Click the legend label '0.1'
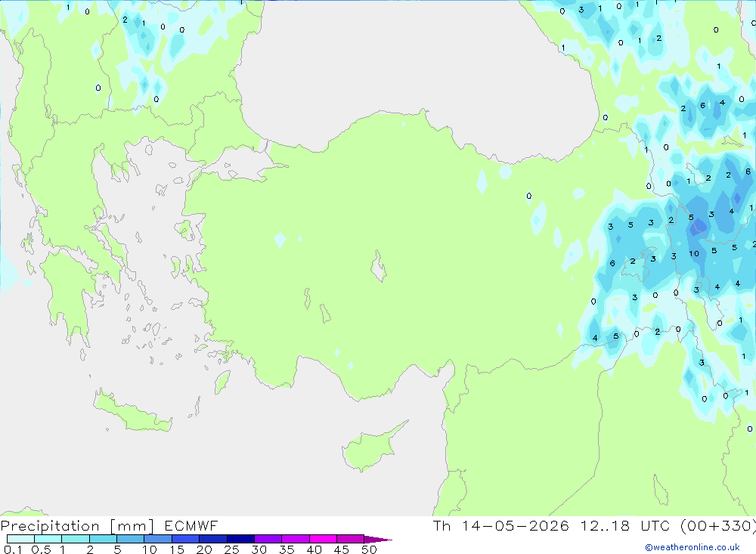756x554 pixels. (x=13, y=549)
